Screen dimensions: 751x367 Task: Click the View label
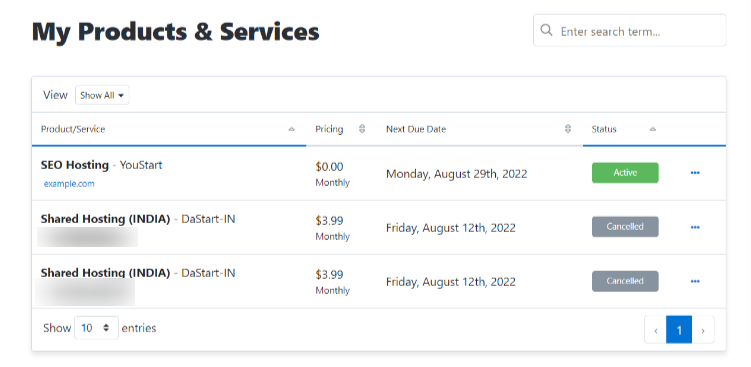point(55,95)
